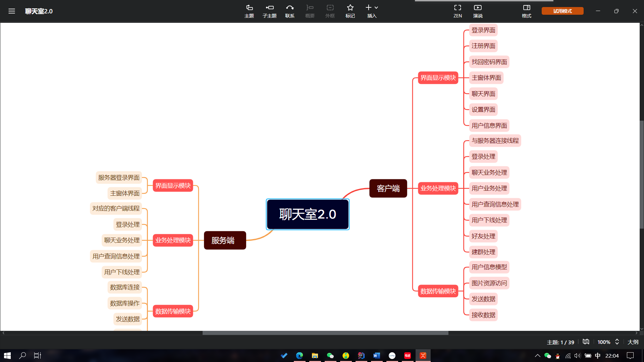Select the central 聊天室2.0 topic
The height and width of the screenshot is (362, 644).
tap(308, 214)
